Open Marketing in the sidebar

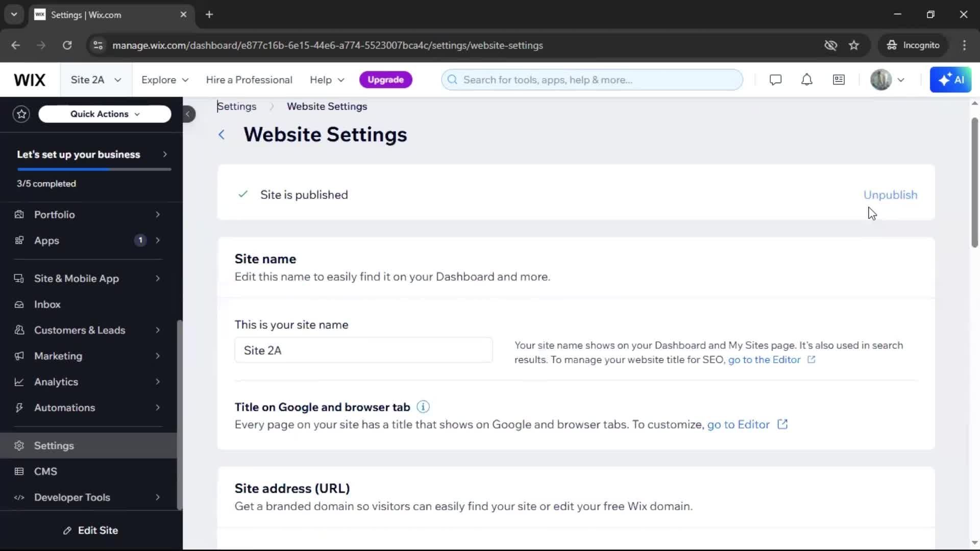88,356
